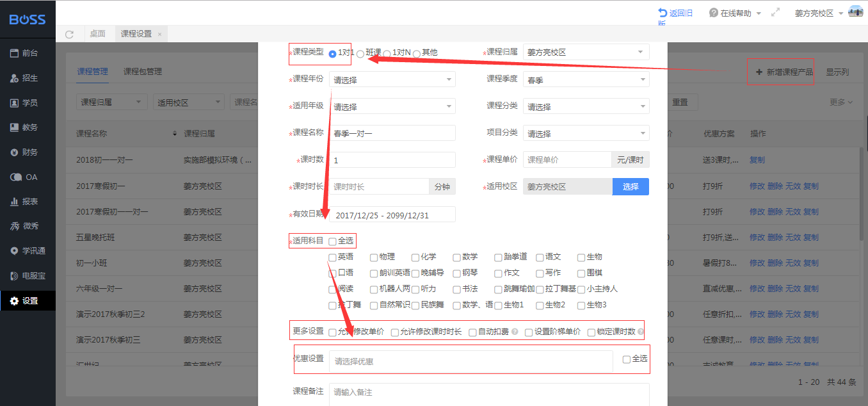Enable 设置阶梯单价 option
Image resolution: width=868 pixels, height=406 pixels.
pos(529,332)
